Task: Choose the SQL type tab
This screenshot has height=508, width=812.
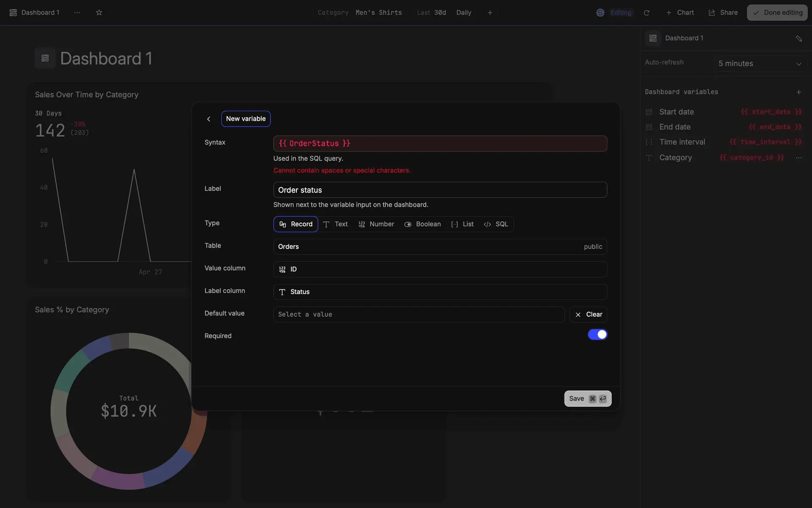Action: pyautogui.click(x=496, y=224)
